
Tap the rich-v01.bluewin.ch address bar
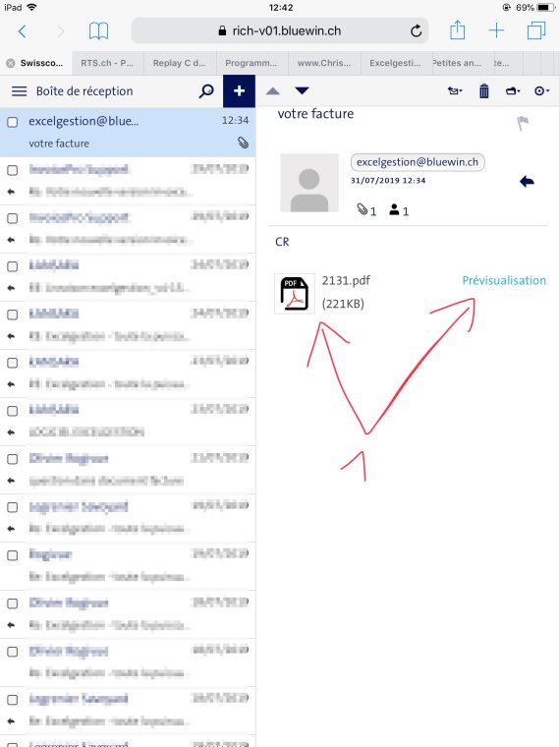[280, 31]
